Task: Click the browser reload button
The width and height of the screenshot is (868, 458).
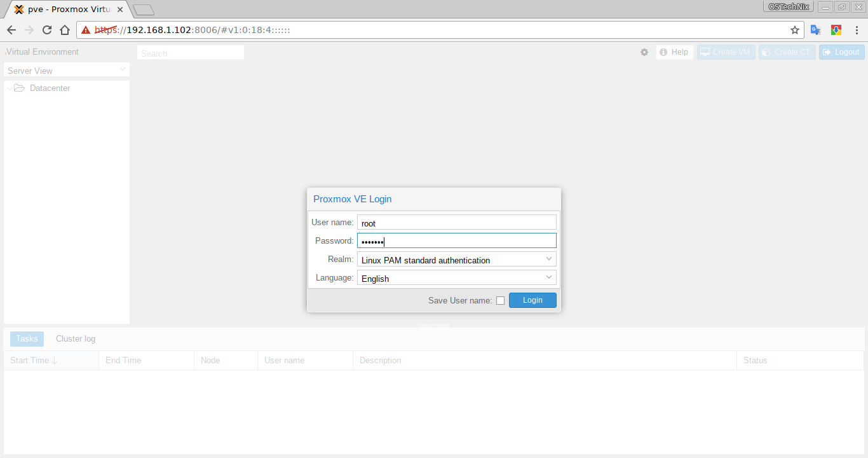Action: [x=46, y=29]
